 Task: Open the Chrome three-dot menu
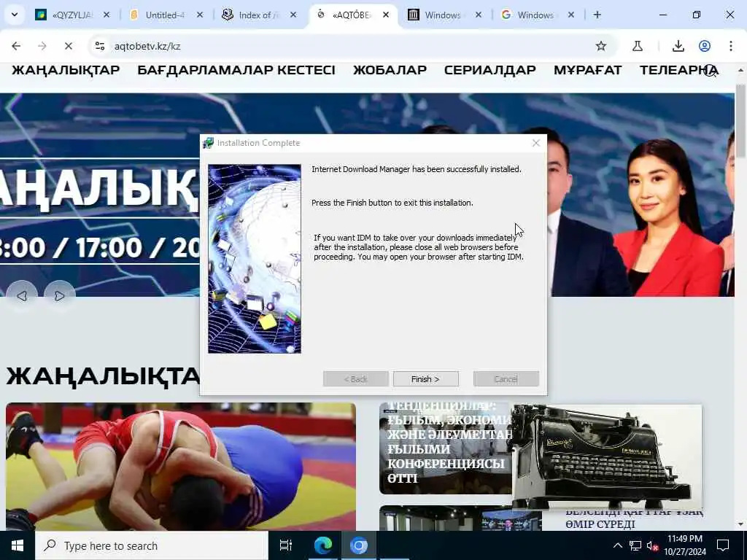pos(731,46)
